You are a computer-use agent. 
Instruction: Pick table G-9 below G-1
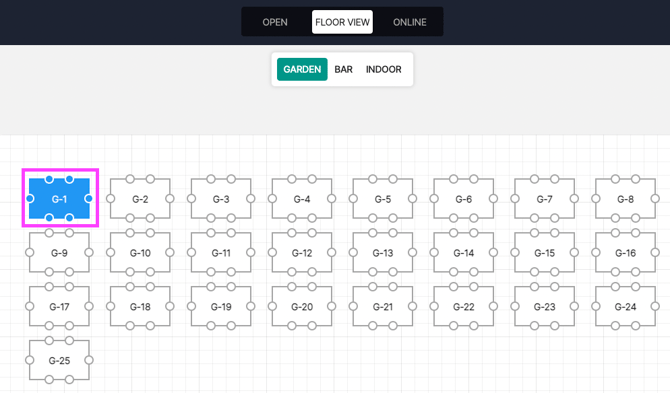point(59,252)
